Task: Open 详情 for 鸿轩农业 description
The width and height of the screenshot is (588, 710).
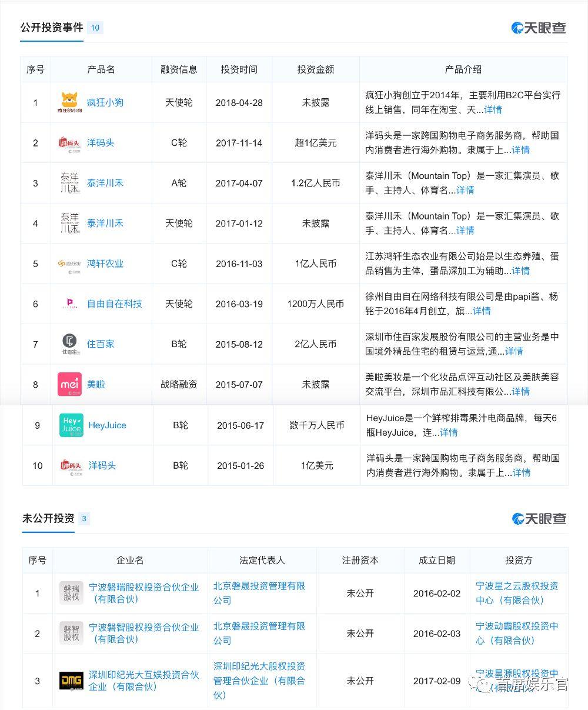Action: coord(521,271)
